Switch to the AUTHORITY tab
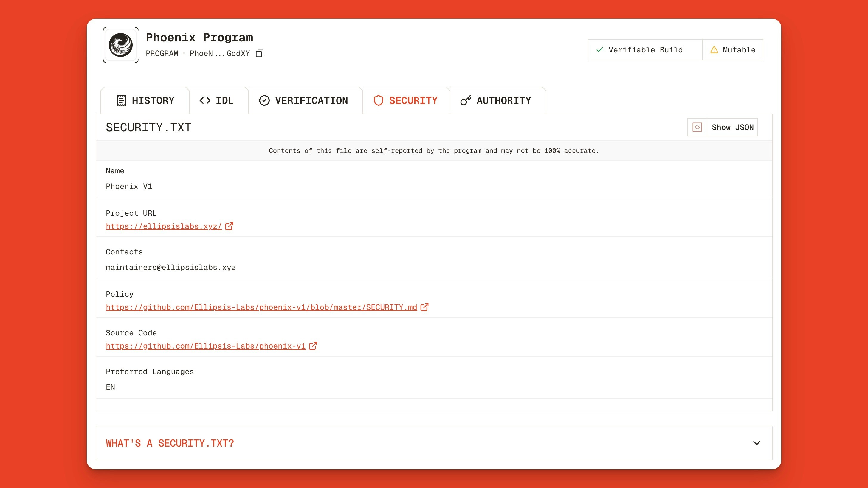The width and height of the screenshot is (868, 488). click(498, 100)
